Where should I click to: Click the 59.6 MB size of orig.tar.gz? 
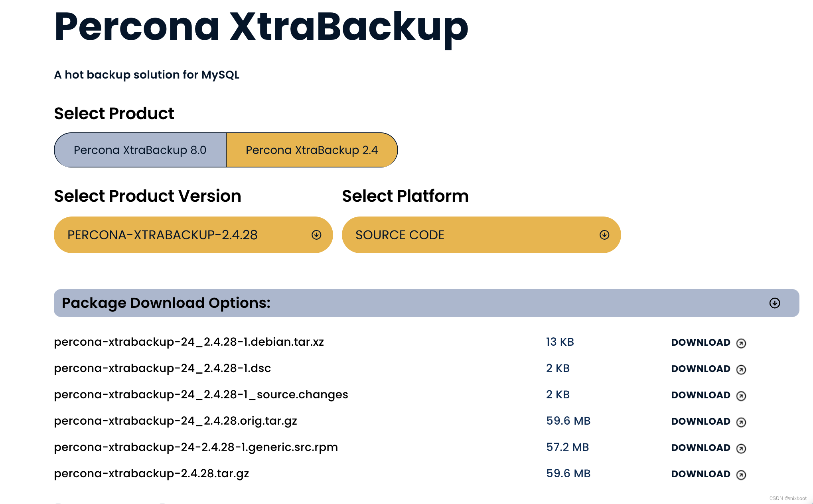(x=568, y=421)
